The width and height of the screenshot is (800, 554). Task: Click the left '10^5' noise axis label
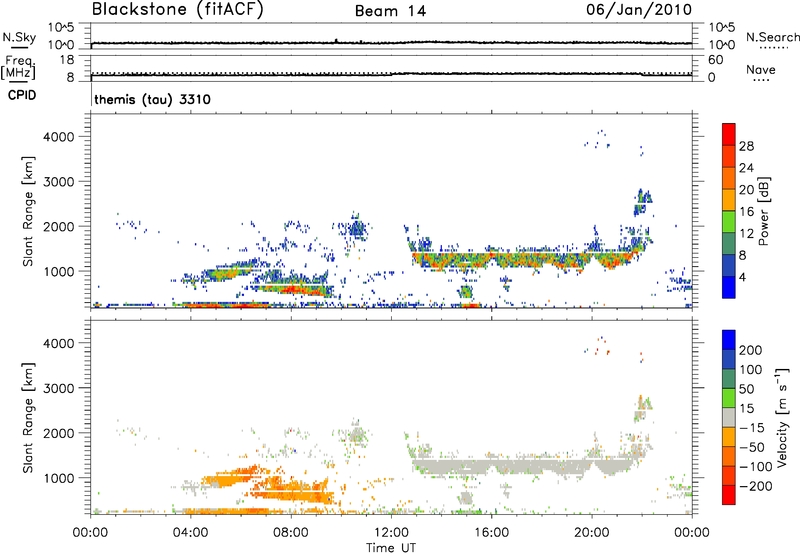point(61,28)
